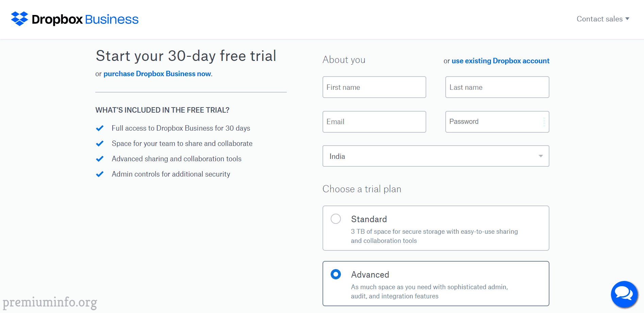The image size is (644, 313).
Task: Expand the Contact sales menu
Action: point(603,19)
